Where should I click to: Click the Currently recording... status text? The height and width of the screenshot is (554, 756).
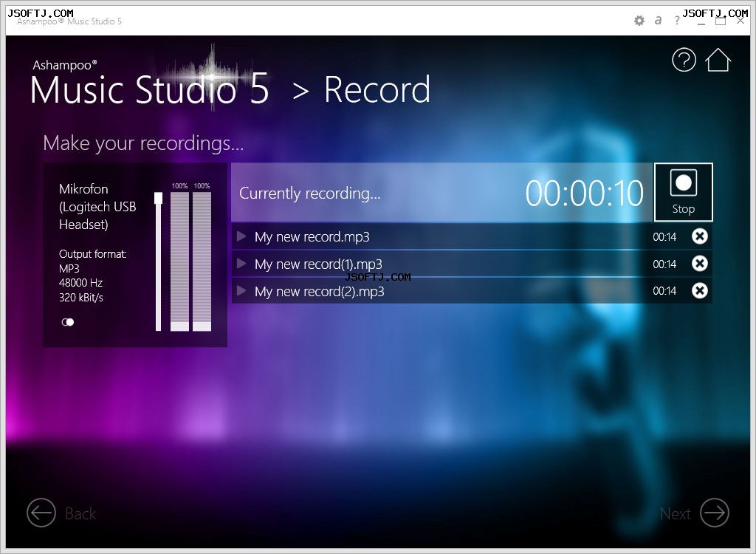coord(309,193)
